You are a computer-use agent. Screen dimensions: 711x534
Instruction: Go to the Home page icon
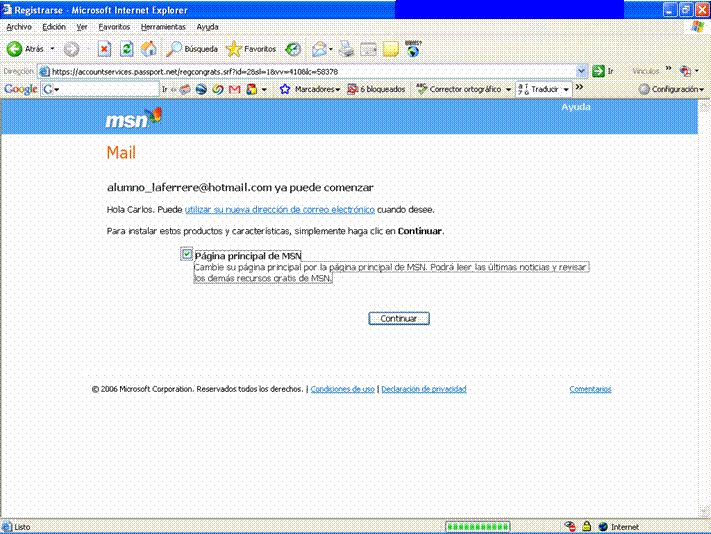click(149, 49)
